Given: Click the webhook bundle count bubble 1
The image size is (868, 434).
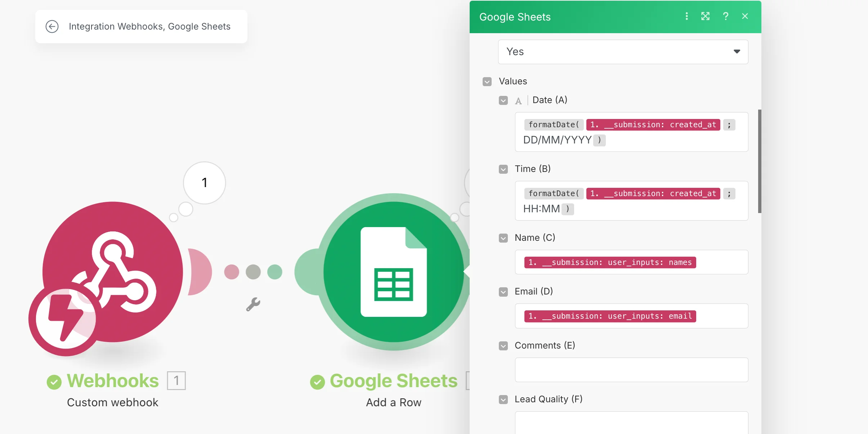Looking at the screenshot, I should pos(204,183).
